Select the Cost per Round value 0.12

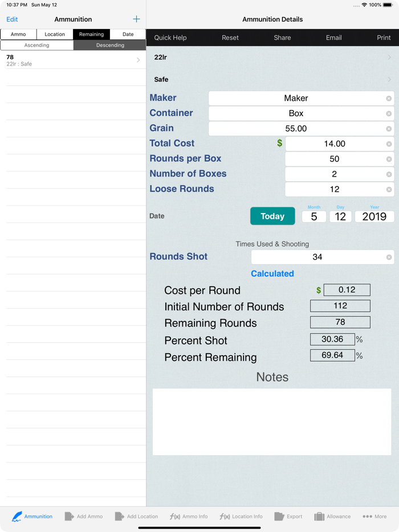tap(347, 290)
